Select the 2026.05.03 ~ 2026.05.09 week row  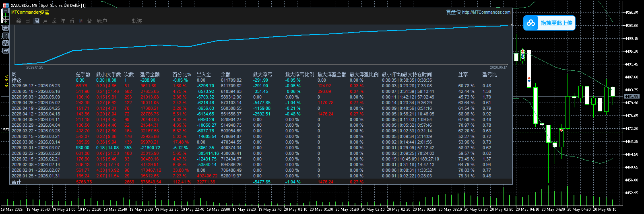tap(261, 97)
